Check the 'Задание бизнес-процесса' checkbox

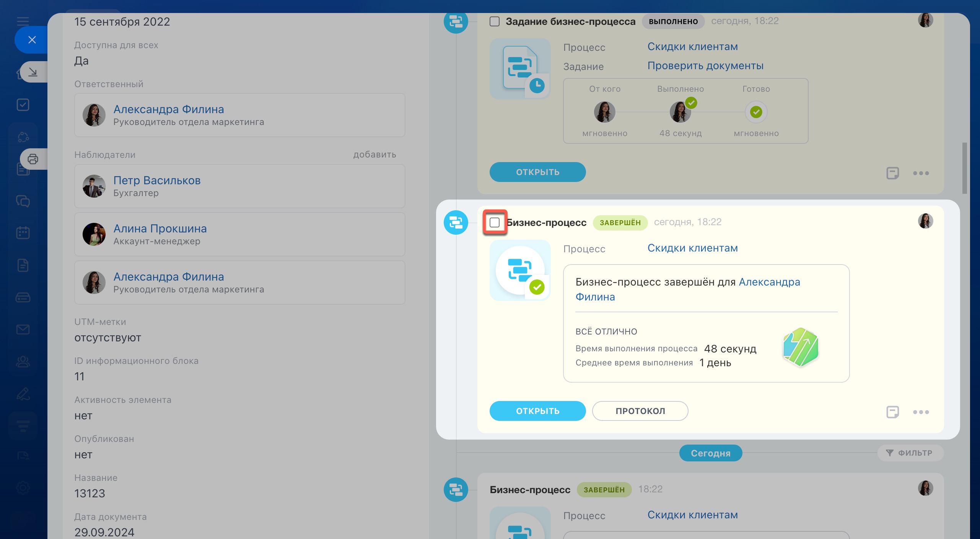pos(495,21)
